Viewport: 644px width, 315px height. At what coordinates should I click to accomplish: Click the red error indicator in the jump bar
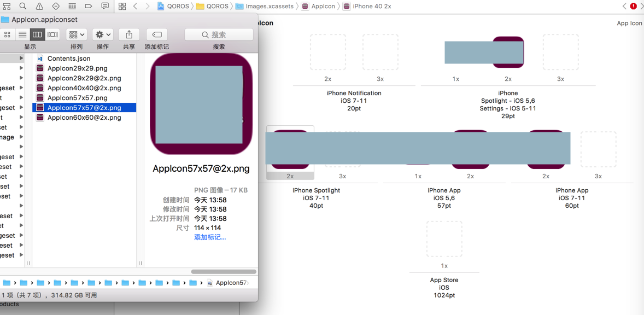(633, 6)
